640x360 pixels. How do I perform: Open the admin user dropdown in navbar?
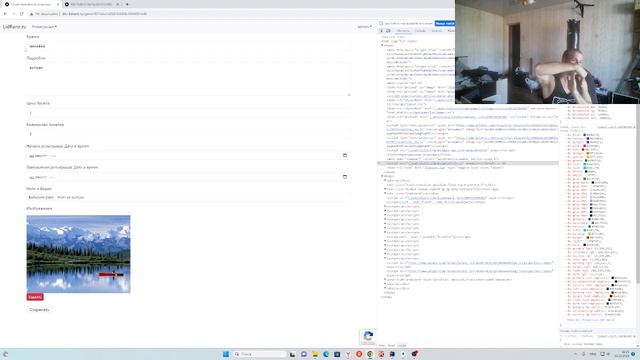tap(364, 27)
